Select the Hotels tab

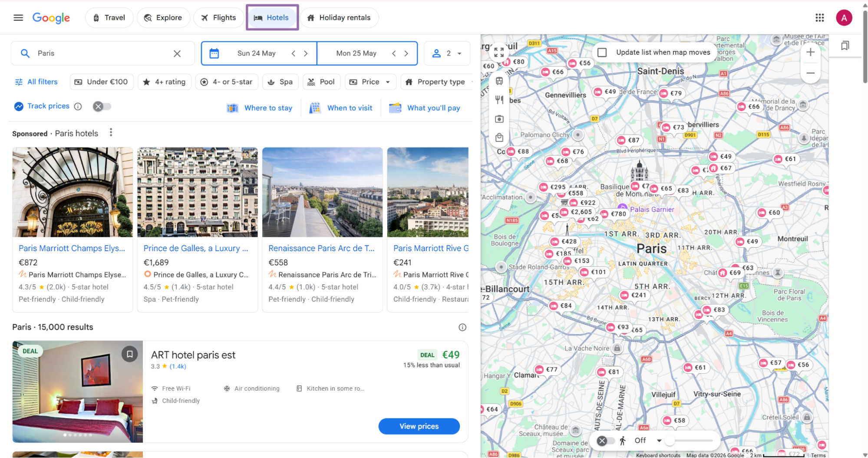[x=272, y=18]
